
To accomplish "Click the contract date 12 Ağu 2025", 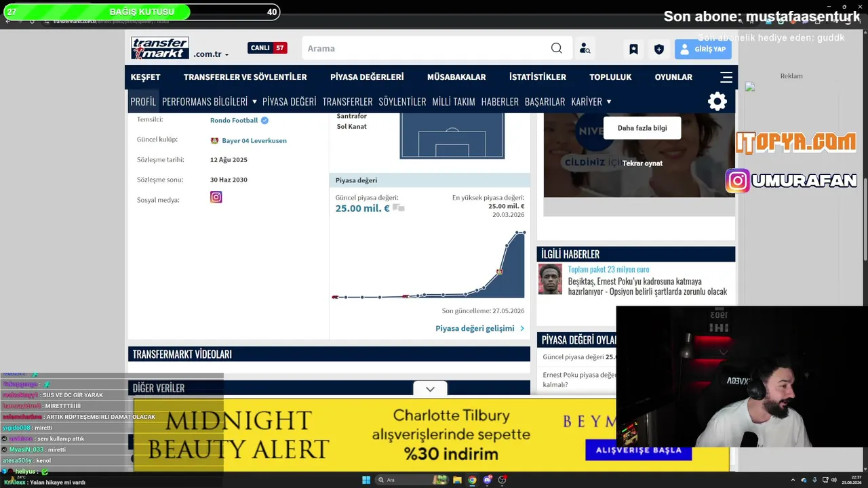I will tap(229, 160).
